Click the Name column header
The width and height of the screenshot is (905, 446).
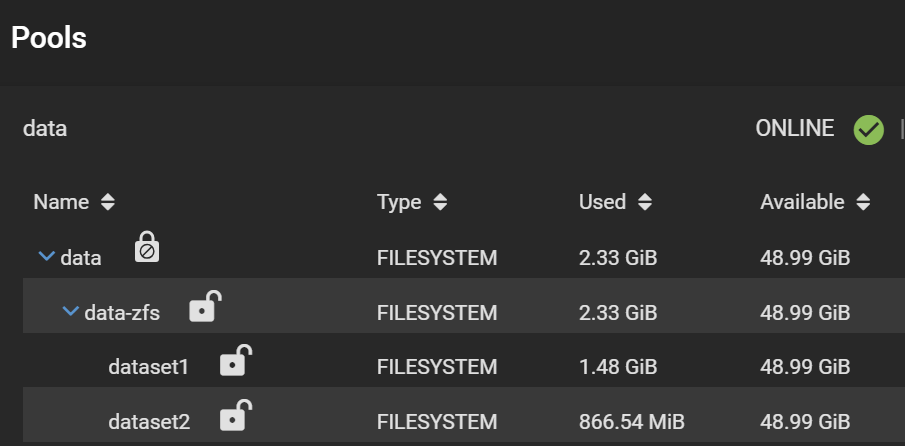coord(61,202)
